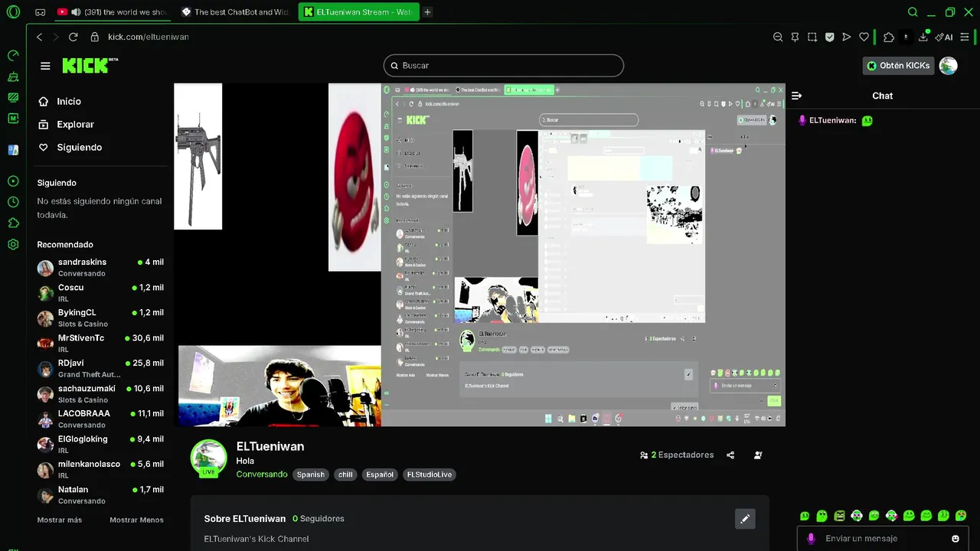Open the BykingCL recommended channel
Screen dimensions: 980x551
click(100, 318)
